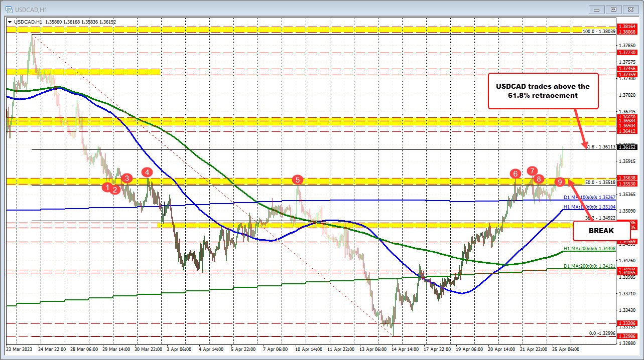Click the red price tag 1.35638

pyautogui.click(x=627, y=178)
